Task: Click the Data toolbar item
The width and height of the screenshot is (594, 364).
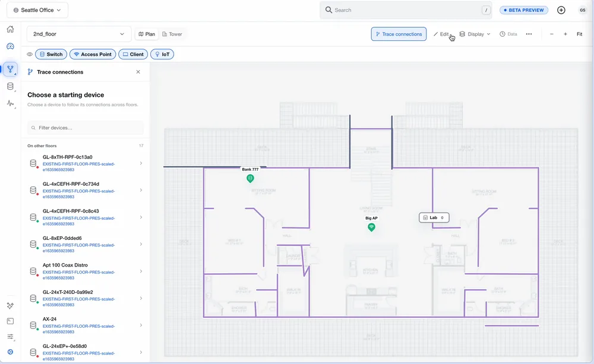Action: point(508,34)
